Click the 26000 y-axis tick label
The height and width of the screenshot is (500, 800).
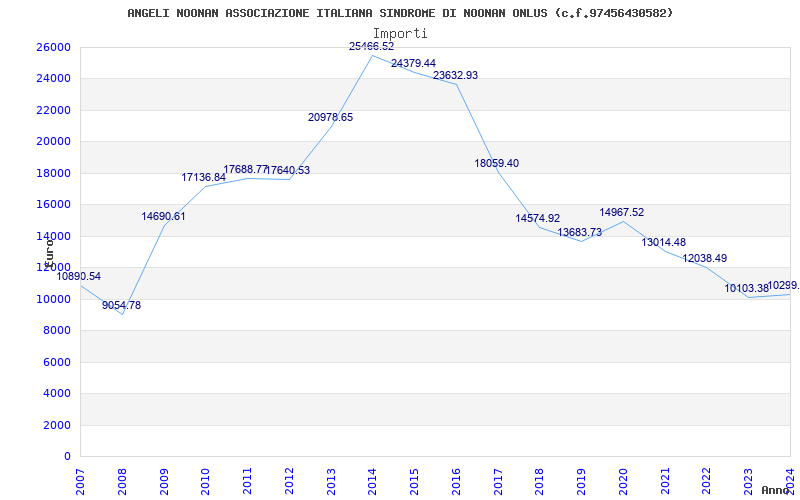[x=53, y=47]
